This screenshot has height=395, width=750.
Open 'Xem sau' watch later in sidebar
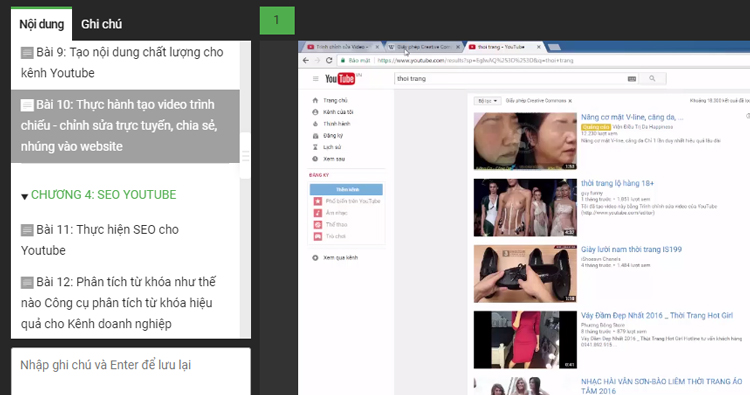pos(328,159)
